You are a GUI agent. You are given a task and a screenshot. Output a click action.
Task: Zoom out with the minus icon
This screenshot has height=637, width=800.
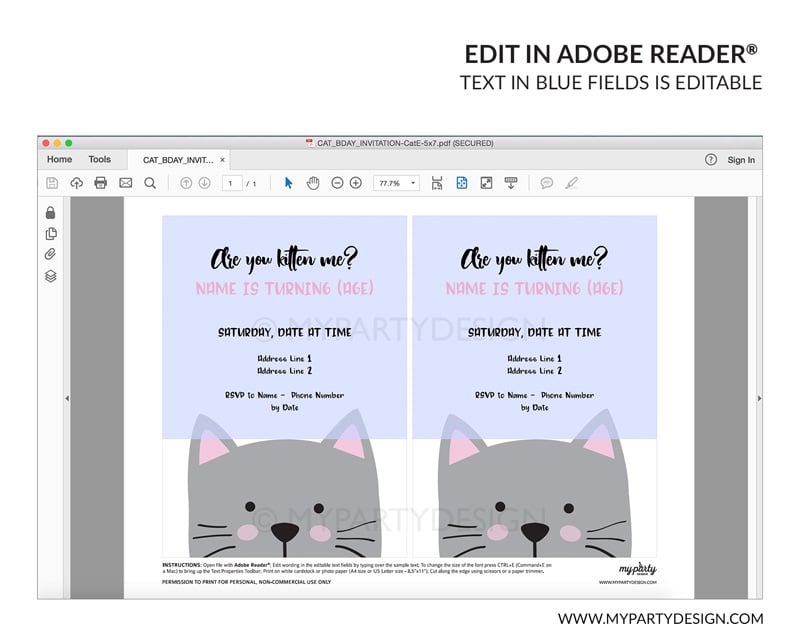(337, 183)
